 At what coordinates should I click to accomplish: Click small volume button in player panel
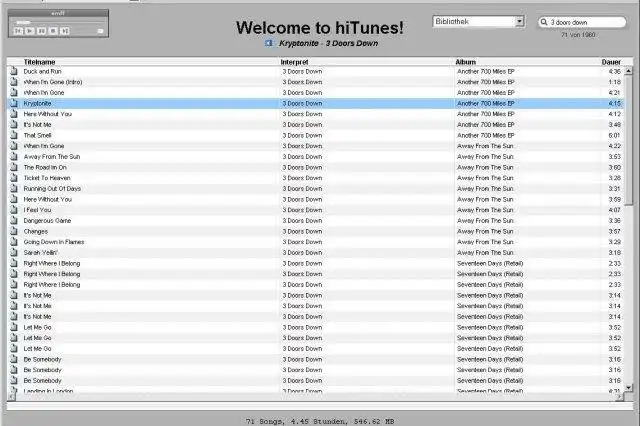(x=100, y=31)
